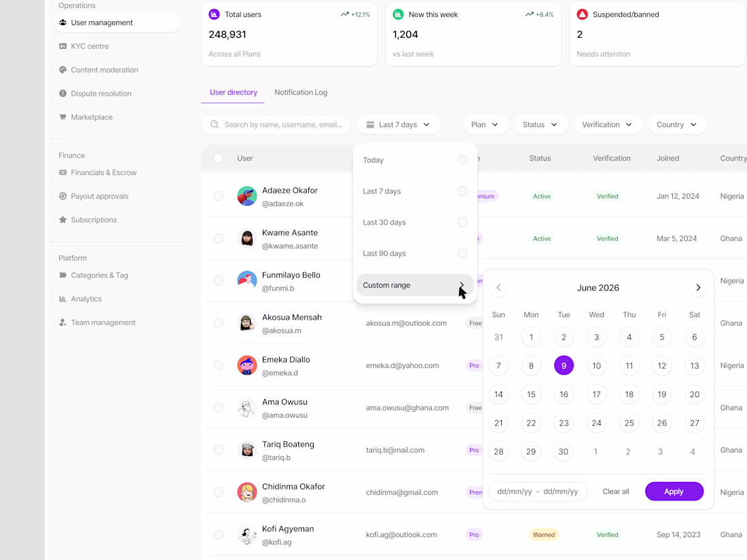The height and width of the screenshot is (560, 747).
Task: Click the search magnifier icon
Action: (215, 124)
